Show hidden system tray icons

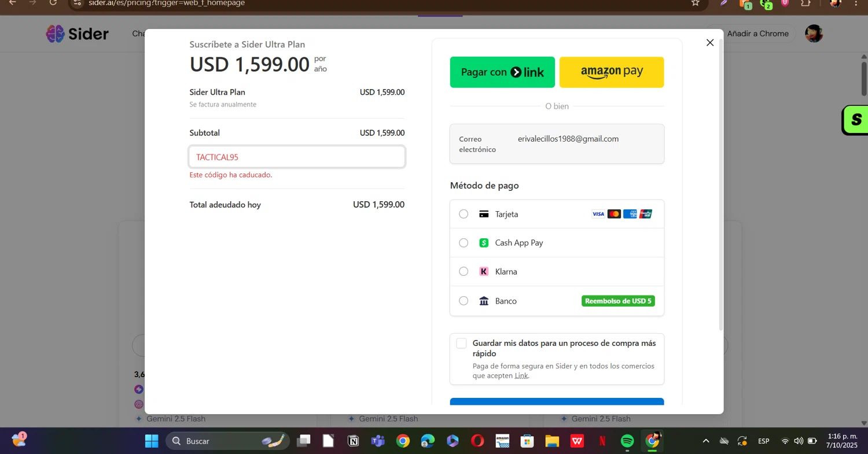(x=706, y=441)
